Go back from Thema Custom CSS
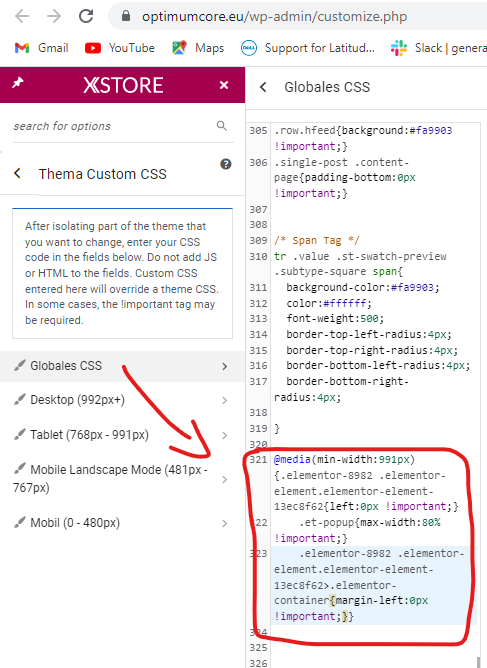 click(x=17, y=173)
